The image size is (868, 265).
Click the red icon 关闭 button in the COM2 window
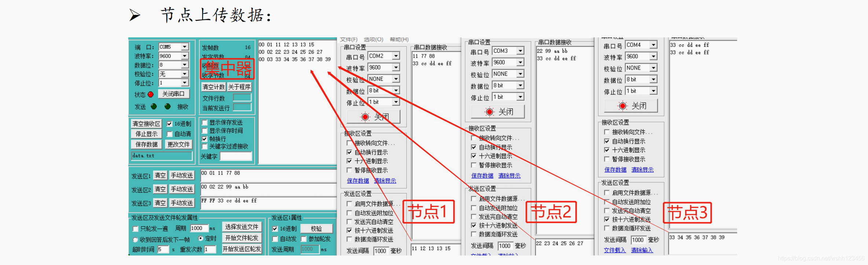(x=373, y=117)
